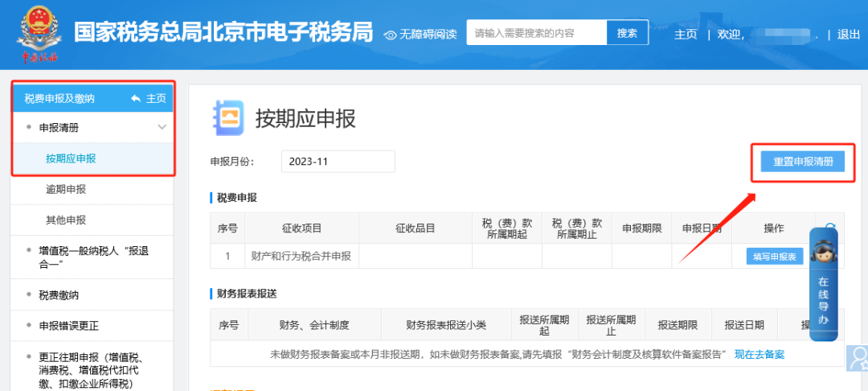Click the 财务报表报送小类 column header
Viewport: 868px width, 391px height.
(x=446, y=324)
